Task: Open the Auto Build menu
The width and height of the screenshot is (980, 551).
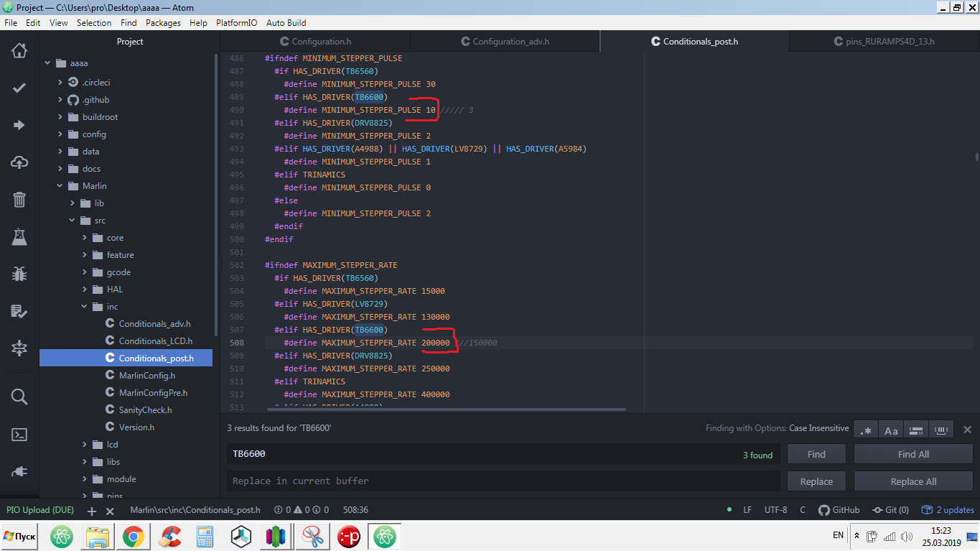Action: pyautogui.click(x=286, y=23)
